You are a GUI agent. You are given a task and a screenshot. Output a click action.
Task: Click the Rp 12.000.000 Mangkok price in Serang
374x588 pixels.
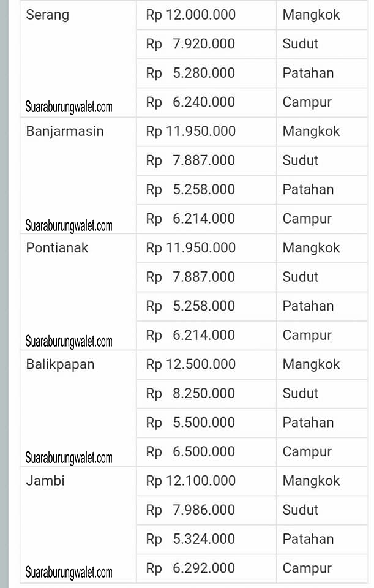point(191,15)
